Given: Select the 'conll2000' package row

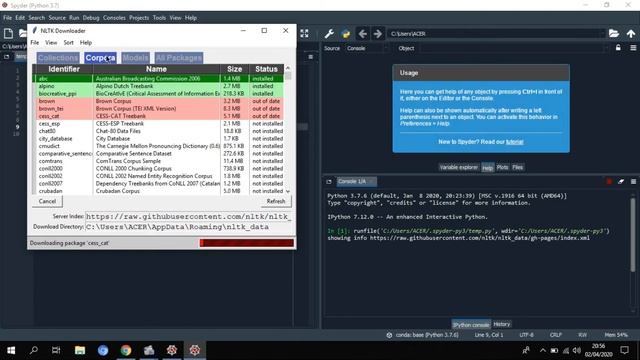Looking at the screenshot, I should 158,169.
